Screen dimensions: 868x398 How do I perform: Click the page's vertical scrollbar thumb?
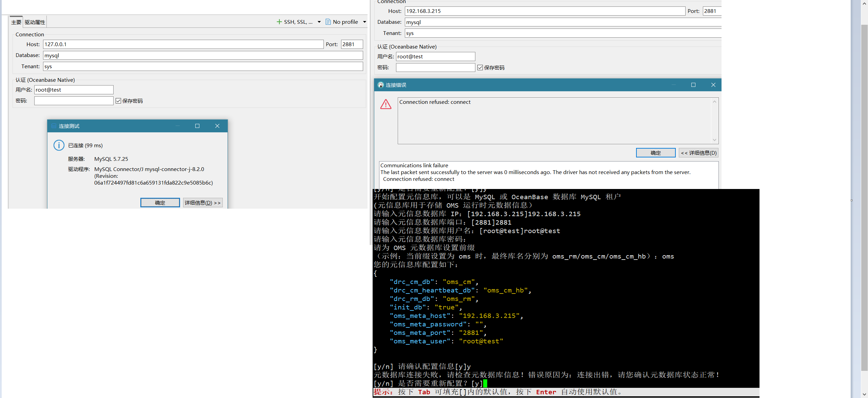click(x=864, y=197)
